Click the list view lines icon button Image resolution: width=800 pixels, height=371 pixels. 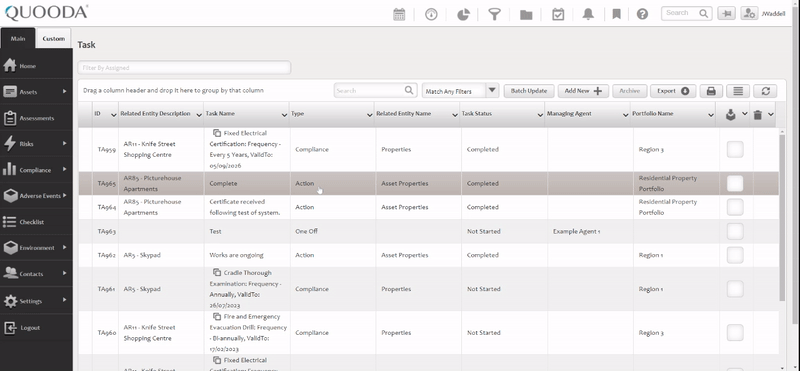coord(738,91)
